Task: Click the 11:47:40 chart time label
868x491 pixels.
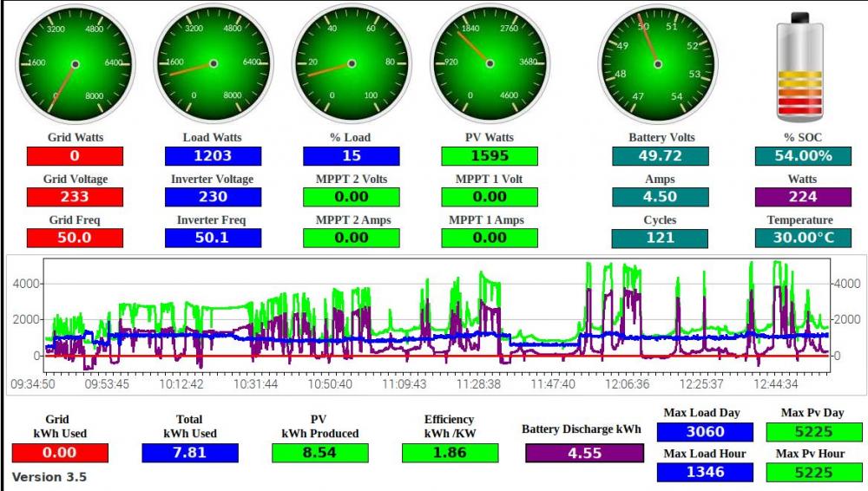Action: click(552, 383)
